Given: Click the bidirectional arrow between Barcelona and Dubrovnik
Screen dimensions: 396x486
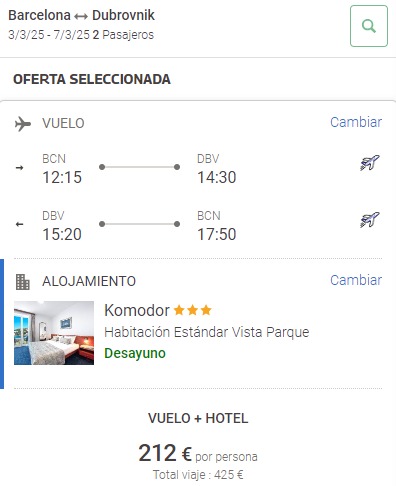Looking at the screenshot, I should 81,16.
